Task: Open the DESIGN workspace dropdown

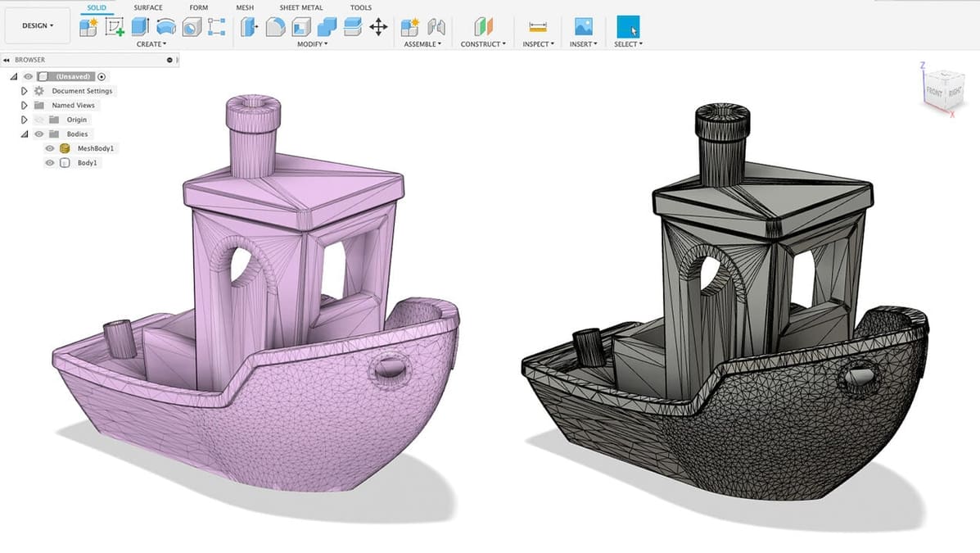Action: click(x=36, y=25)
